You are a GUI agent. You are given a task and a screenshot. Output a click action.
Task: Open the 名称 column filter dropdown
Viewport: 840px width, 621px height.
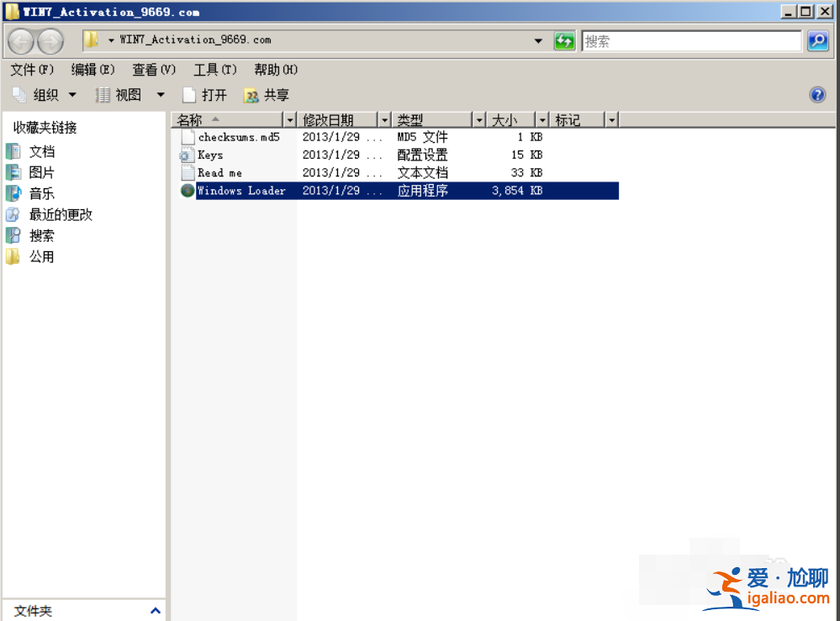[x=290, y=119]
